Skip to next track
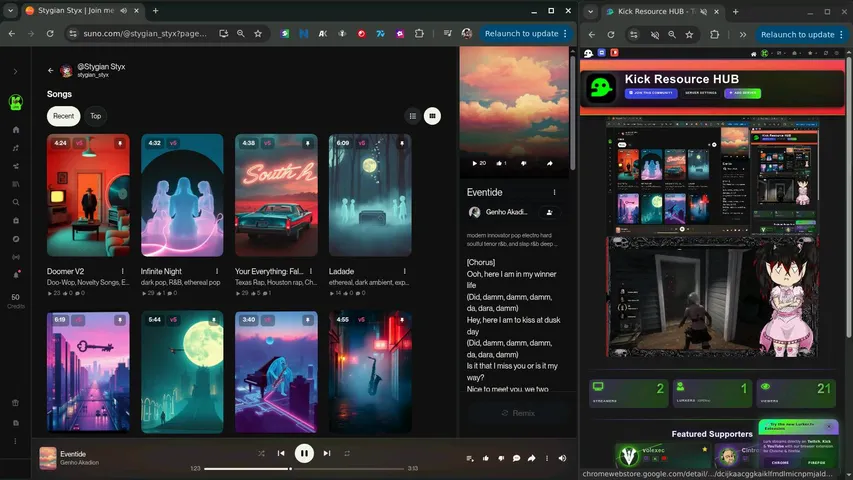 click(x=327, y=453)
